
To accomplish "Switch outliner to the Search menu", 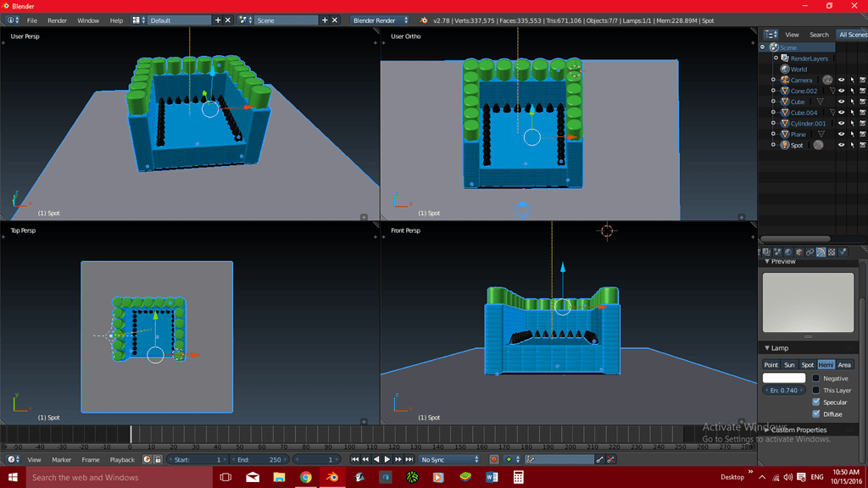I will (819, 35).
